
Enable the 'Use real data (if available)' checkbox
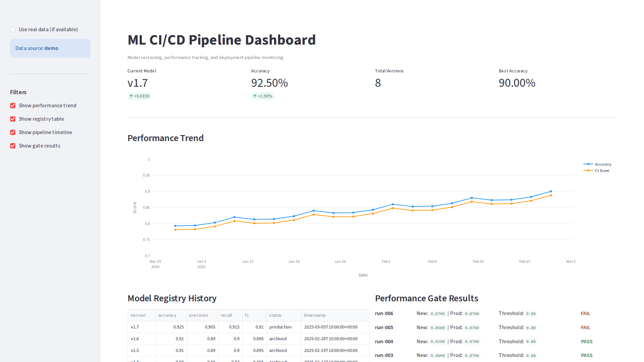tap(12, 29)
